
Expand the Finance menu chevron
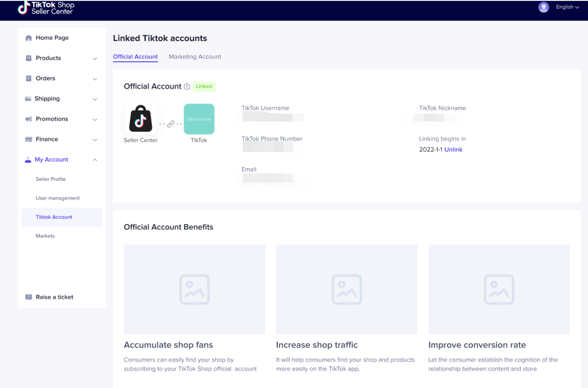(x=95, y=139)
